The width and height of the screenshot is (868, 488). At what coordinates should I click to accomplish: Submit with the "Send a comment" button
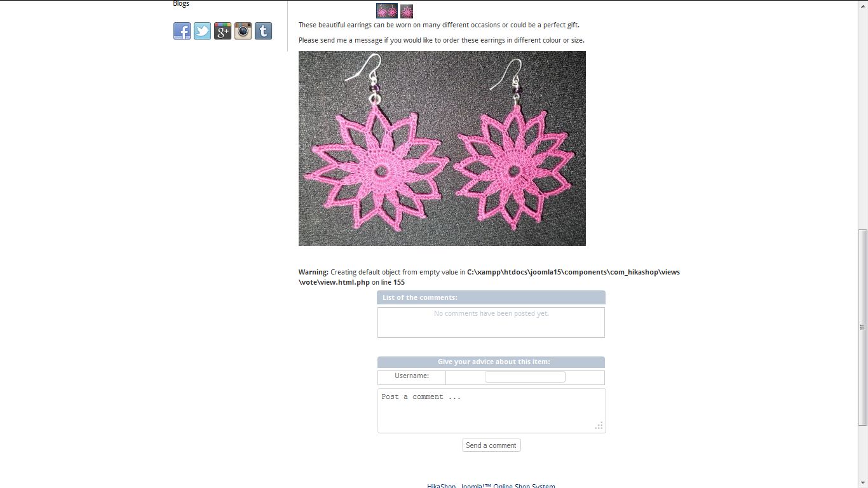(x=491, y=445)
